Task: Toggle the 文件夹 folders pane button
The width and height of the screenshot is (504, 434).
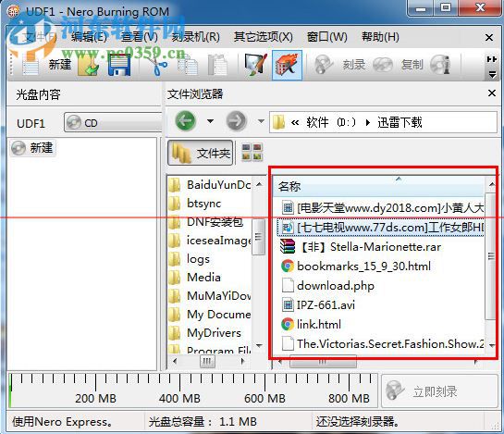Action: pos(200,153)
